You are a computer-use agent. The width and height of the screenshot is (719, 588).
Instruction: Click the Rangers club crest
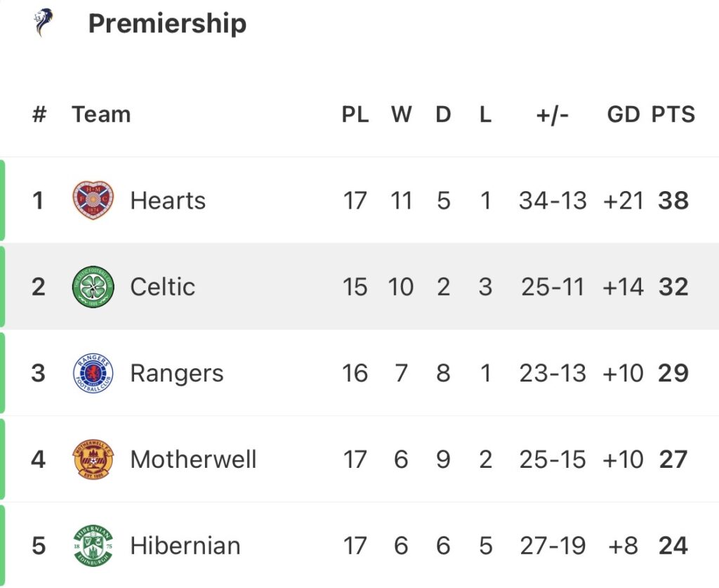(x=93, y=373)
